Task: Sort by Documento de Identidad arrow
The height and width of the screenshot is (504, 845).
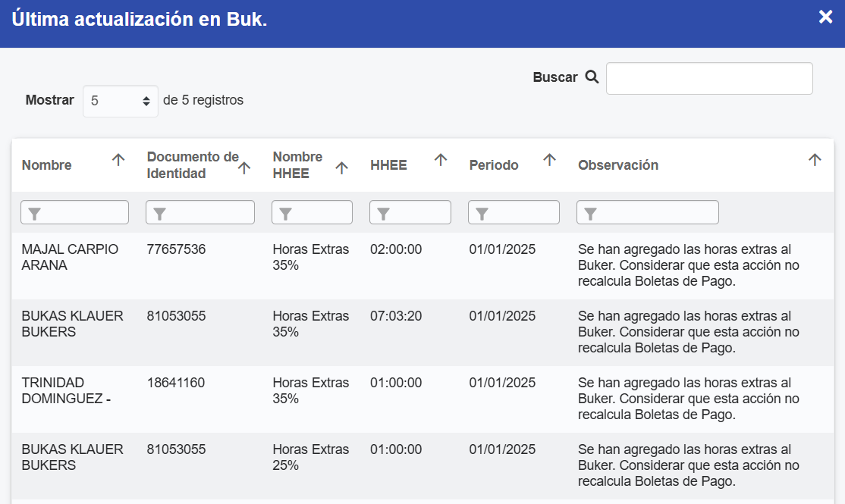Action: 244,168
